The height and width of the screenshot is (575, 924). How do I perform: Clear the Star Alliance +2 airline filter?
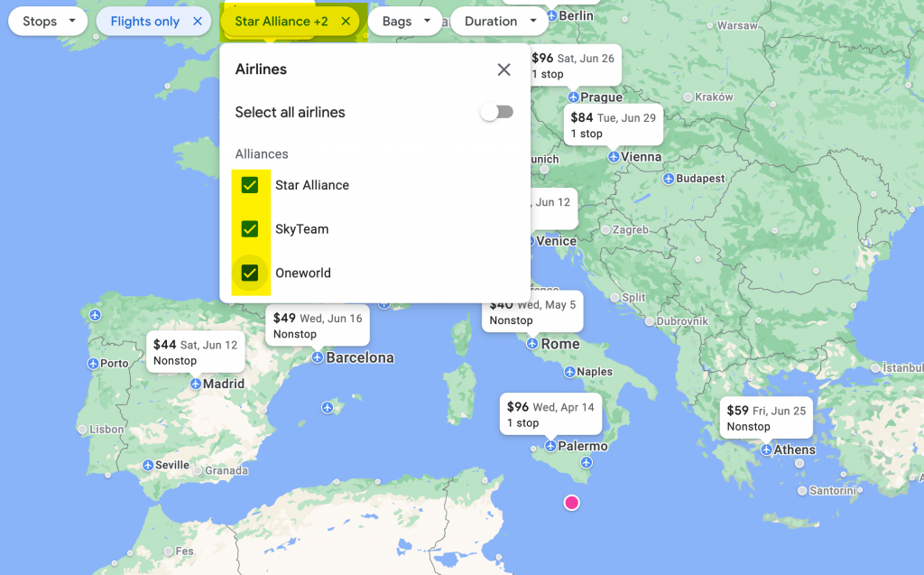(345, 21)
